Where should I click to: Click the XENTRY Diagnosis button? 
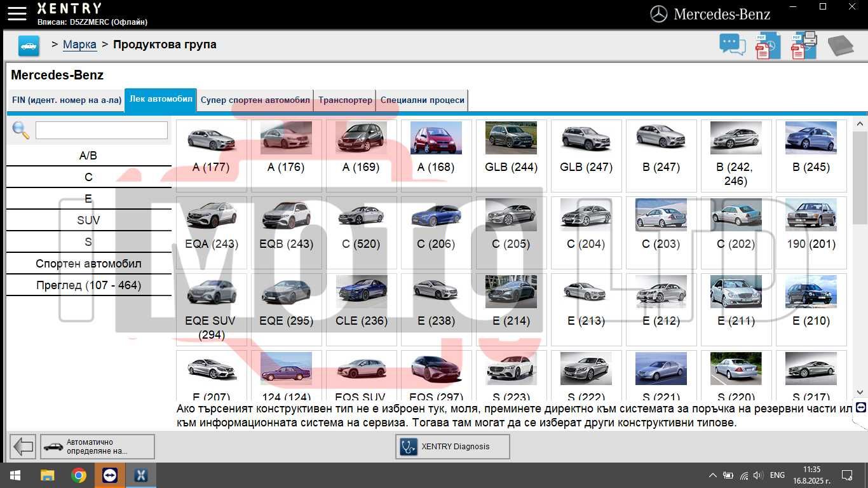(x=452, y=447)
